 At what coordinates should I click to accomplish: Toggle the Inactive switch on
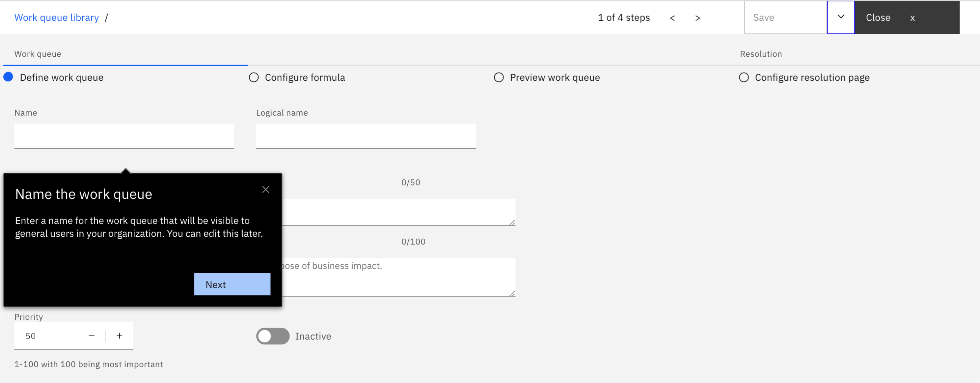[x=272, y=336]
